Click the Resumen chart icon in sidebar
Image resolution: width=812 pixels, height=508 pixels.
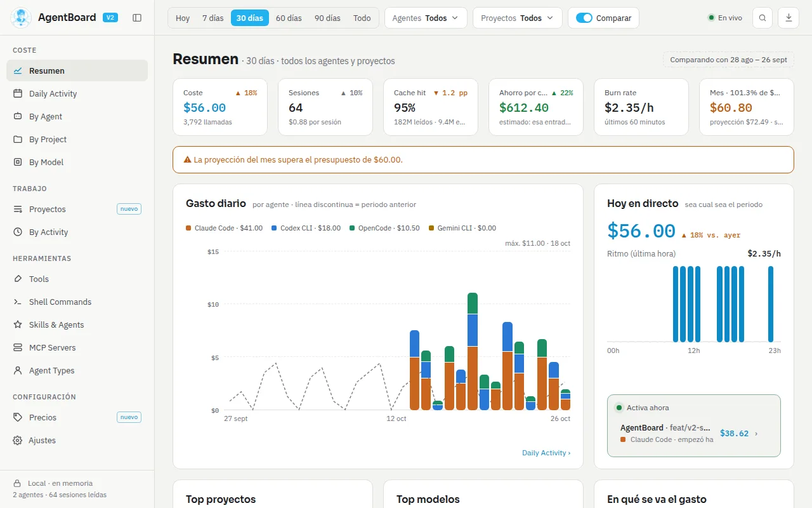pos(18,70)
